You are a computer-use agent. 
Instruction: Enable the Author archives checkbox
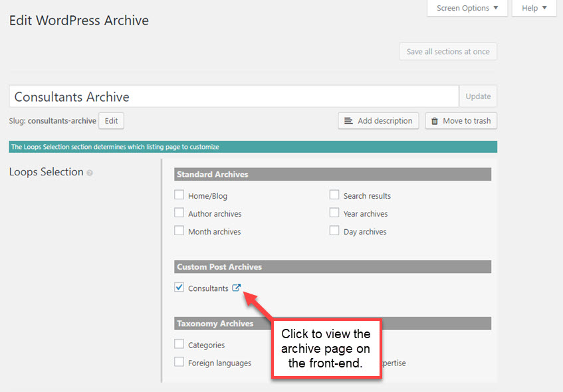(x=179, y=213)
